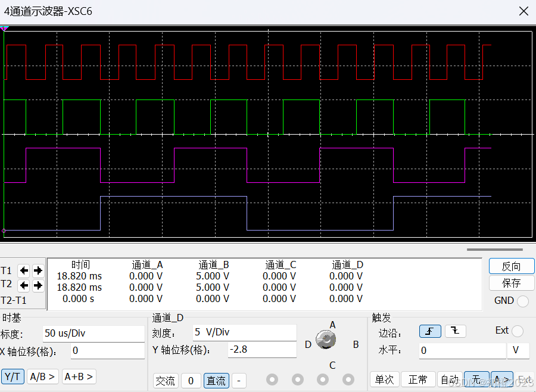Viewport: 536px width, 392px height.
Task: Set trigger mode to 单次 (single)
Action: pyautogui.click(x=385, y=379)
